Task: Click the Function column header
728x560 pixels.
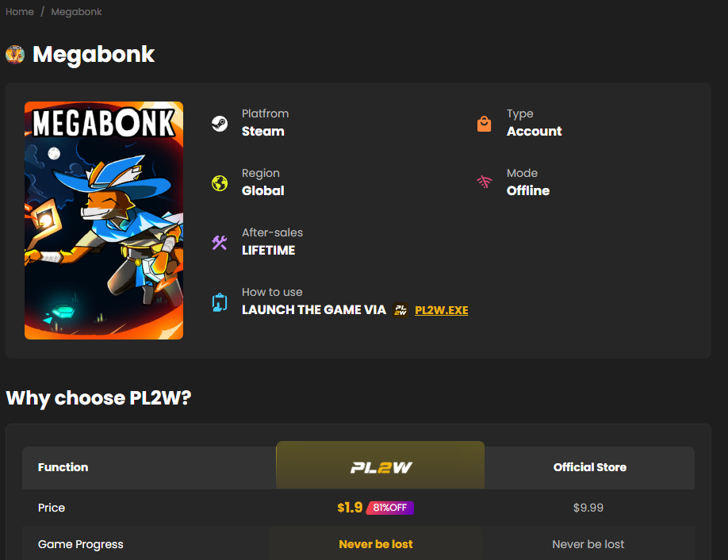Action: [x=63, y=467]
